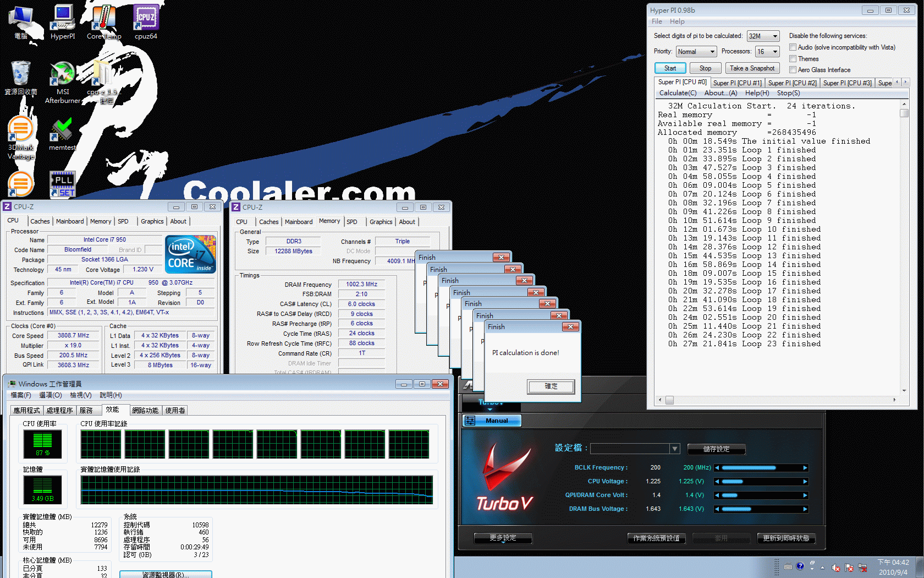Open the Computer desktop icon
This screenshot has width=924, height=578.
click(21, 22)
